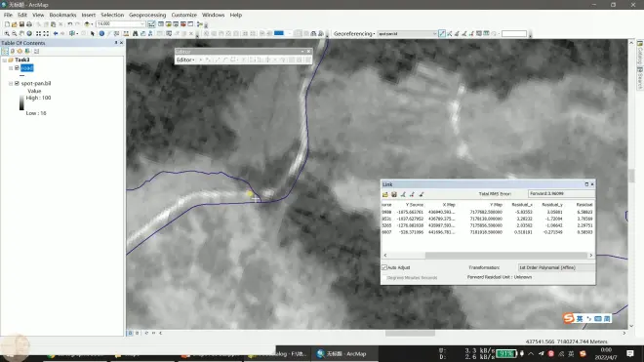The image size is (644, 362).
Task: Open the Transformation method dropdown
Action: point(556,267)
